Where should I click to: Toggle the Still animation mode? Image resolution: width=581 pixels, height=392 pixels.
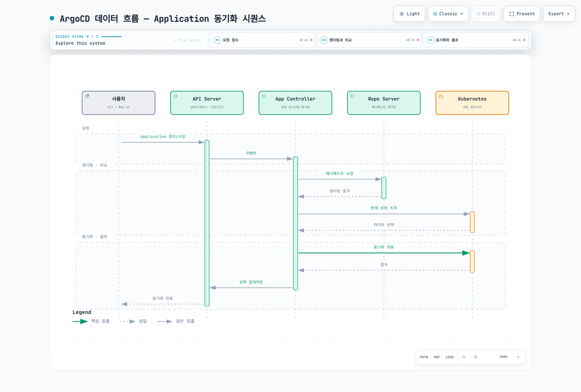486,14
